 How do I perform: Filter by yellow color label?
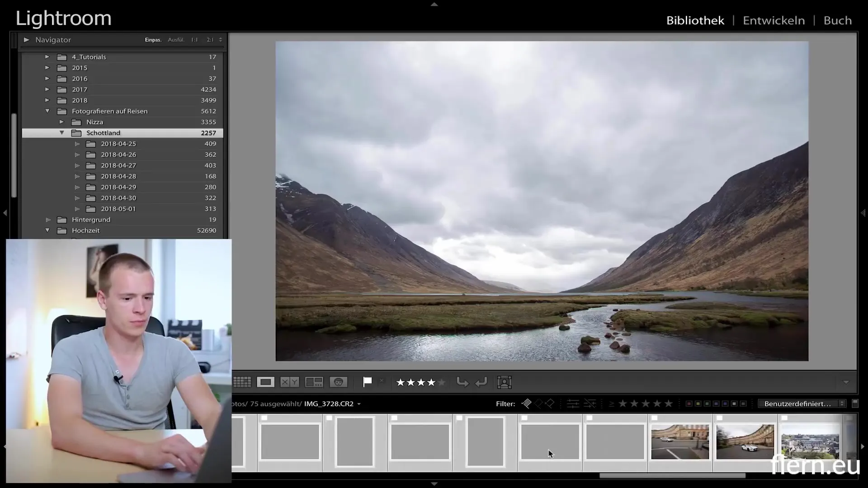tap(698, 404)
